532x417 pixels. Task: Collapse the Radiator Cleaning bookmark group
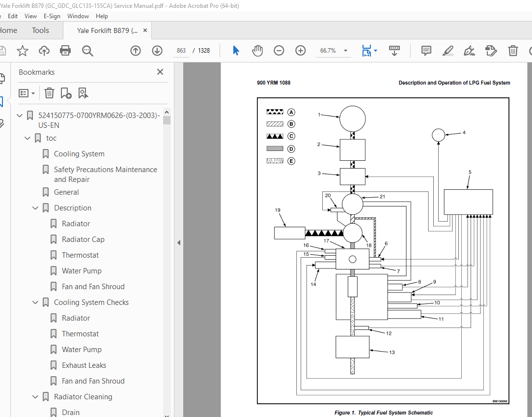tap(35, 397)
